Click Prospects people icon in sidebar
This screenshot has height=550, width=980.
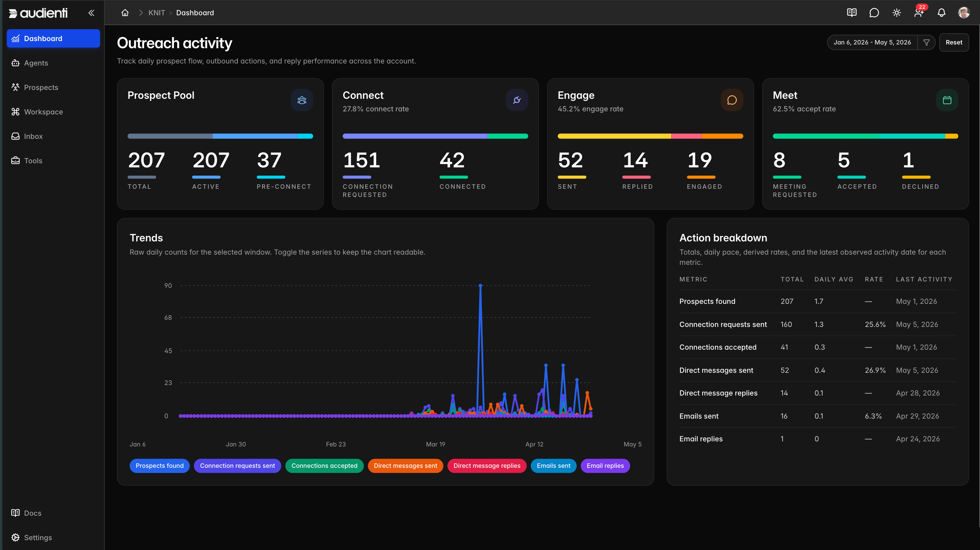[x=15, y=87]
